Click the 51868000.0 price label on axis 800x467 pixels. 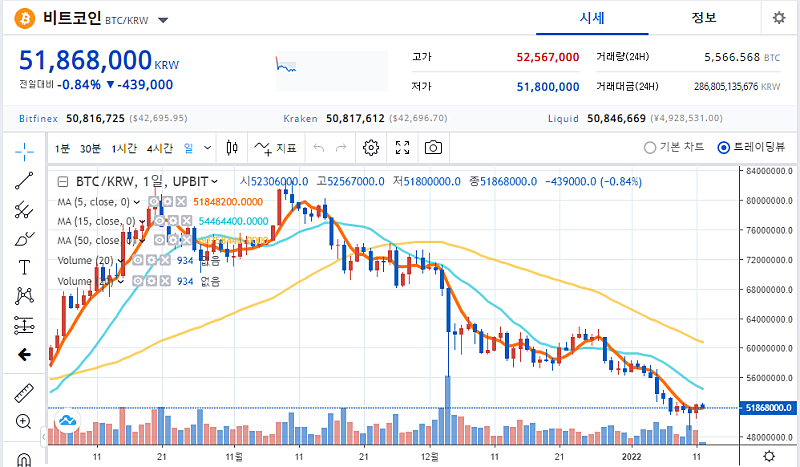pyautogui.click(x=768, y=408)
